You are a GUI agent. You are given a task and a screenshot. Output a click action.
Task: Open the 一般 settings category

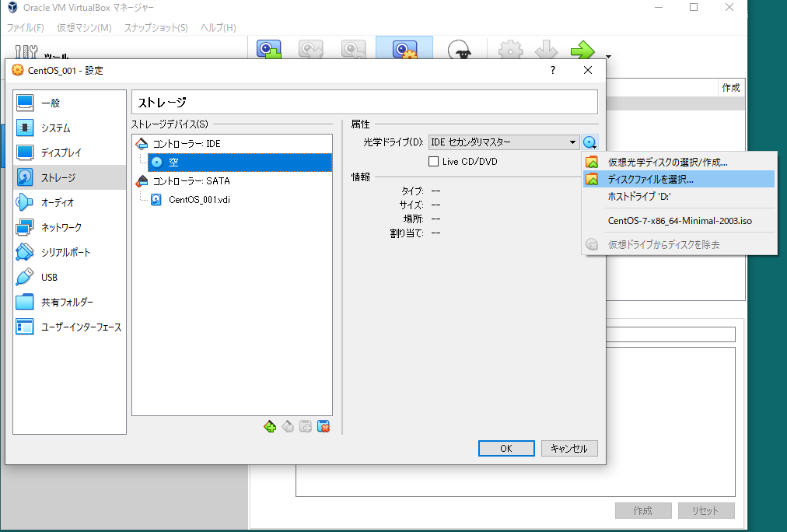coord(70,103)
